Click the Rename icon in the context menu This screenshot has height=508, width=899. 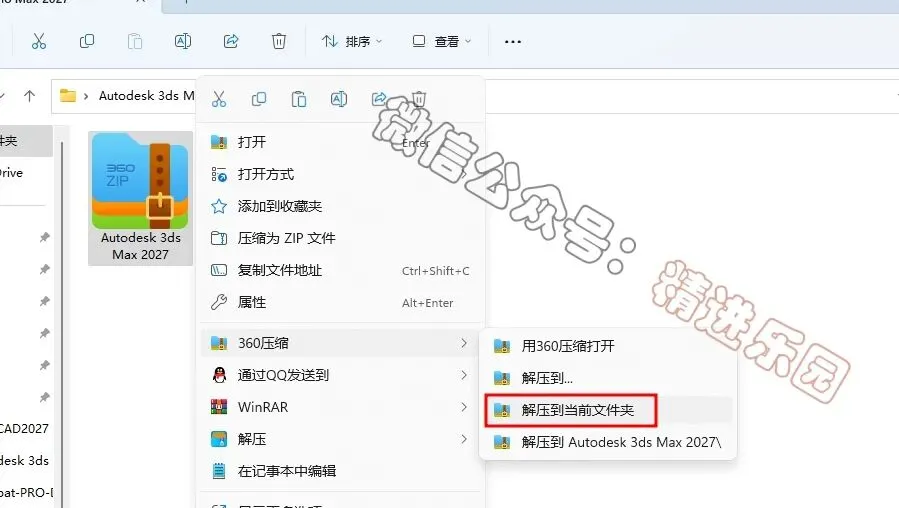[x=339, y=99]
